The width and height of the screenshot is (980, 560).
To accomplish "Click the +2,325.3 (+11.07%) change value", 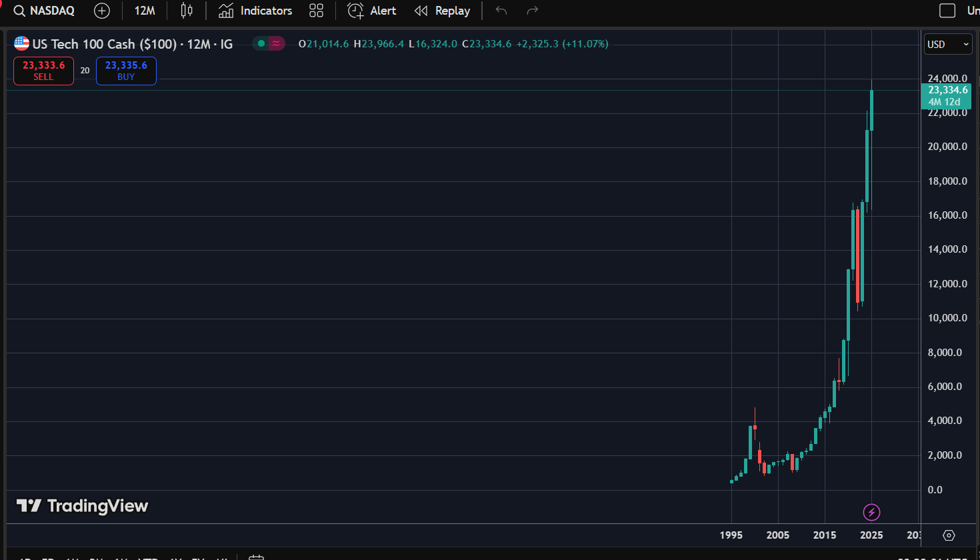I will coord(562,44).
